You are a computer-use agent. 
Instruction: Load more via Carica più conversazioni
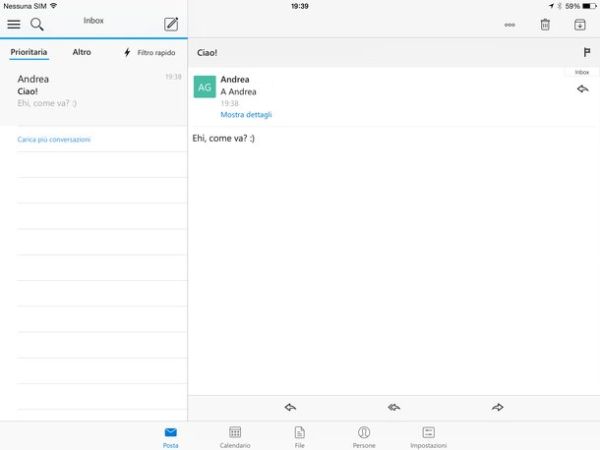click(54, 140)
